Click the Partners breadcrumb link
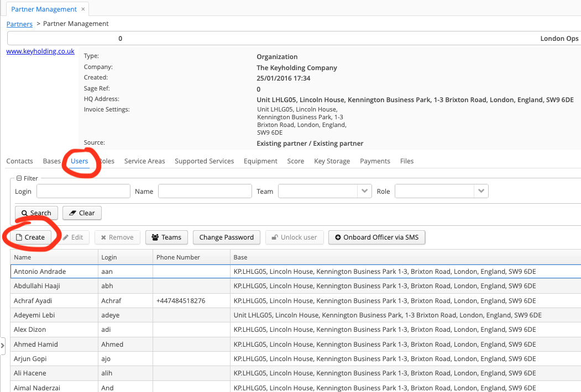 pyautogui.click(x=19, y=24)
